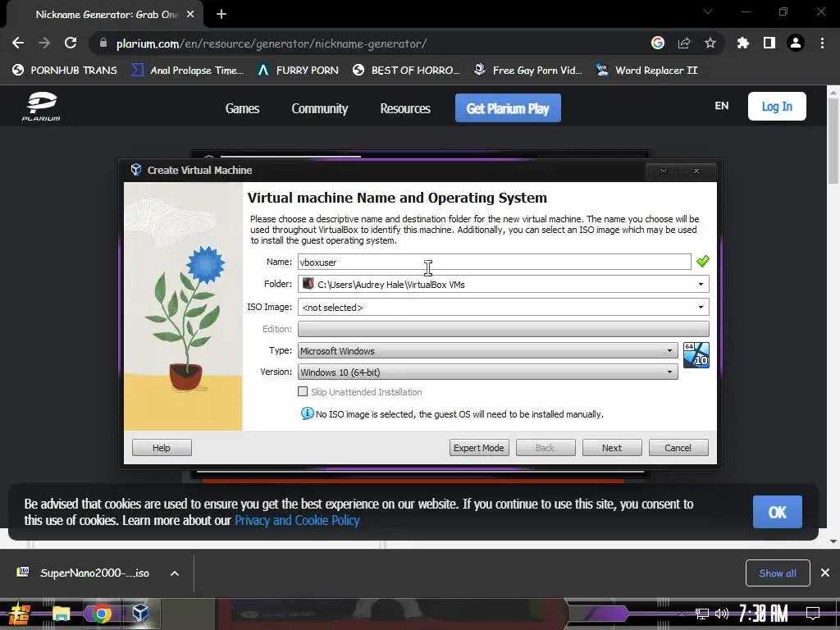
Task: Click the Plarium logo
Action: 41,106
